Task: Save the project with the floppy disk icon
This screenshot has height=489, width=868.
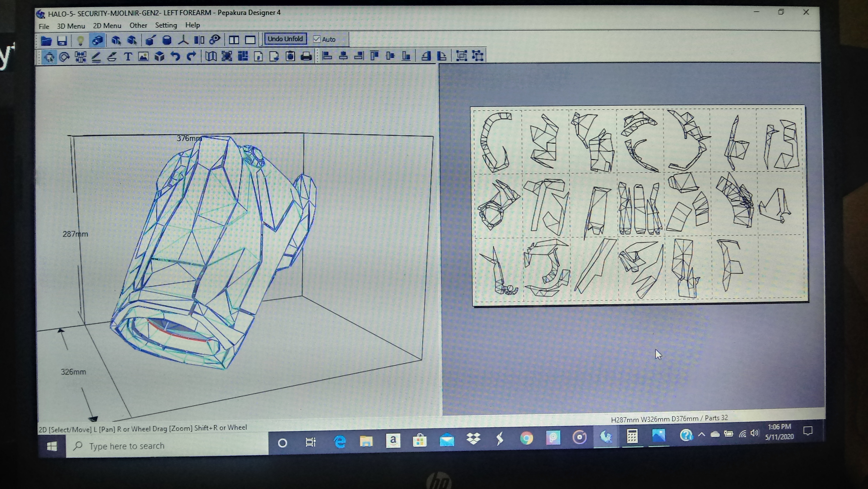Action: point(62,41)
